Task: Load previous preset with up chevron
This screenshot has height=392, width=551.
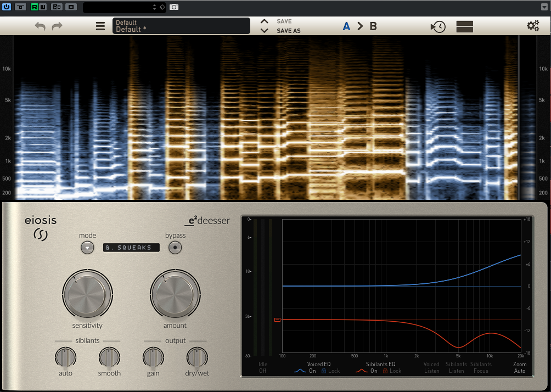Action: click(x=265, y=21)
